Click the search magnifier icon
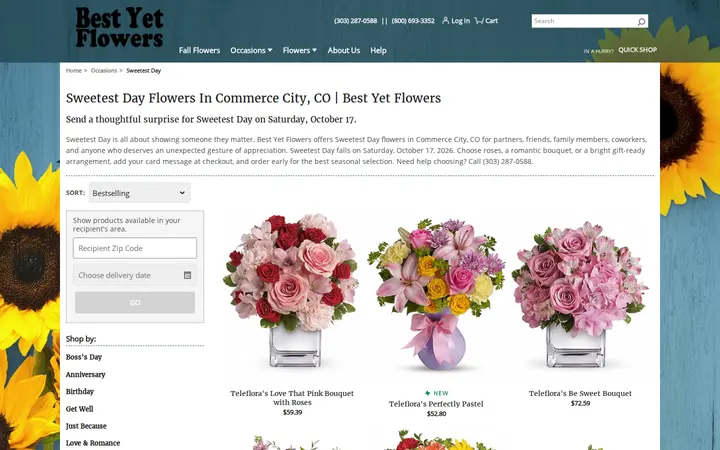Image resolution: width=720 pixels, height=450 pixels. [x=641, y=21]
